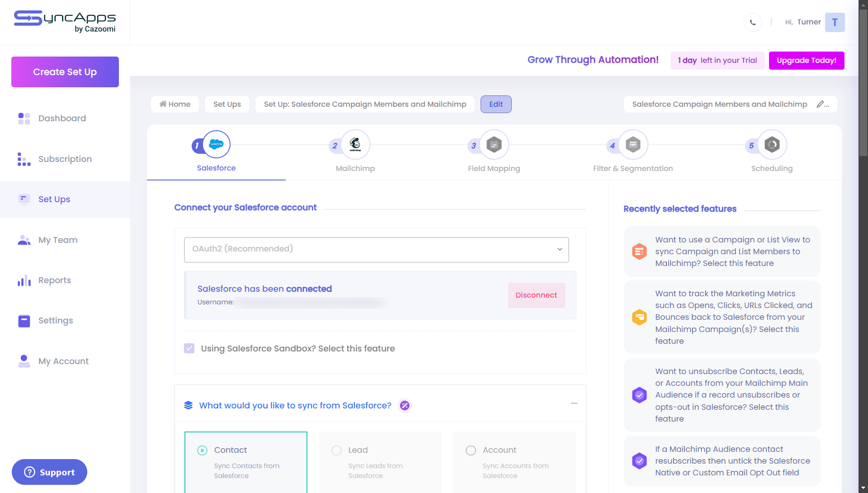Click the Subscription sidebar icon
The image size is (868, 493).
(24, 159)
